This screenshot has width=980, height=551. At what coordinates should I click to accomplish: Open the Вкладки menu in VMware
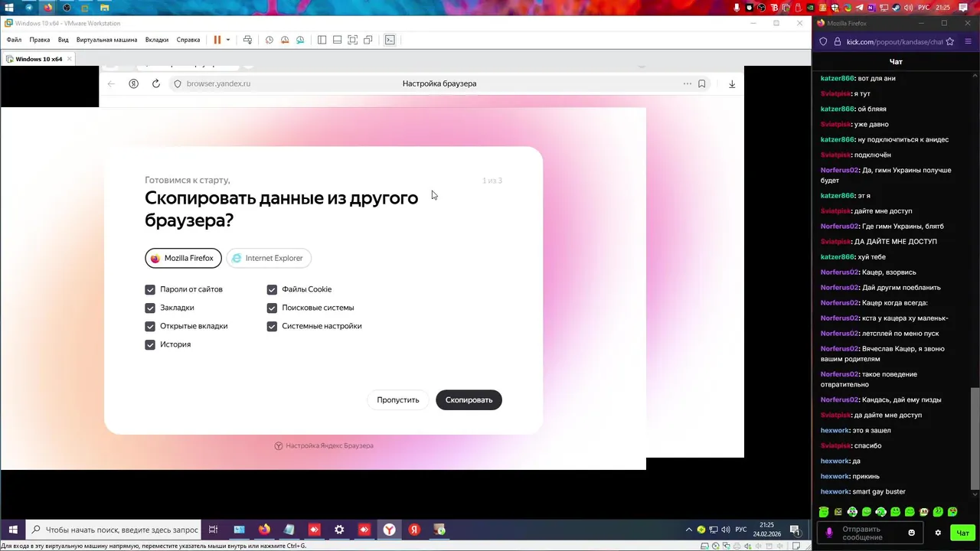[x=157, y=40]
